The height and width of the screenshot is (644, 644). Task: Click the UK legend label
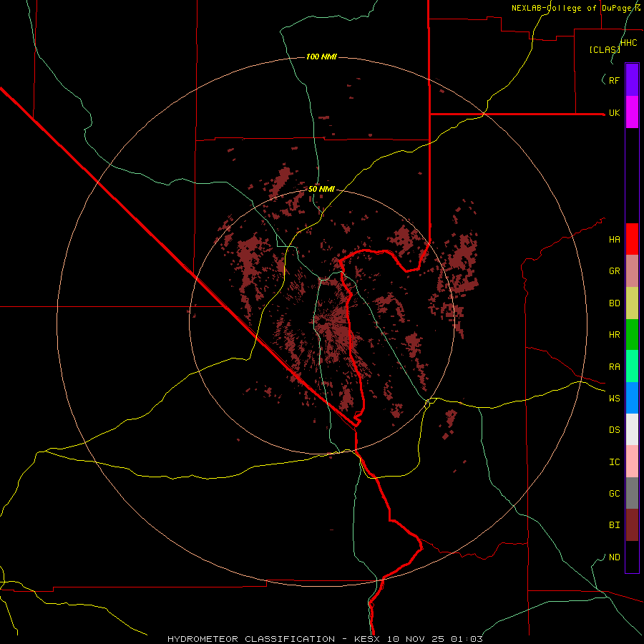[x=615, y=113]
